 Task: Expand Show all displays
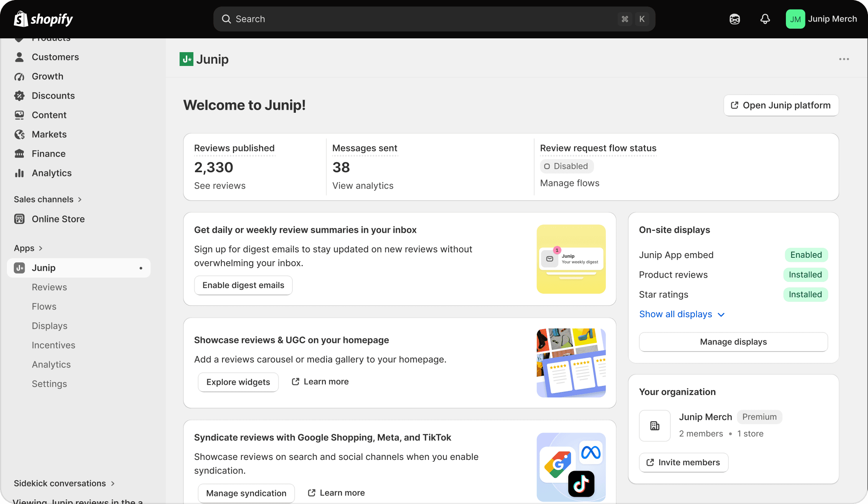coord(682,314)
